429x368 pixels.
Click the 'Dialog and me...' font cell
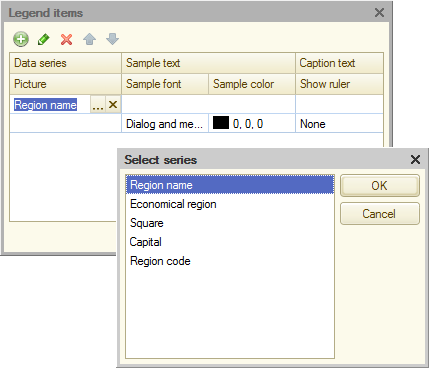click(x=165, y=124)
